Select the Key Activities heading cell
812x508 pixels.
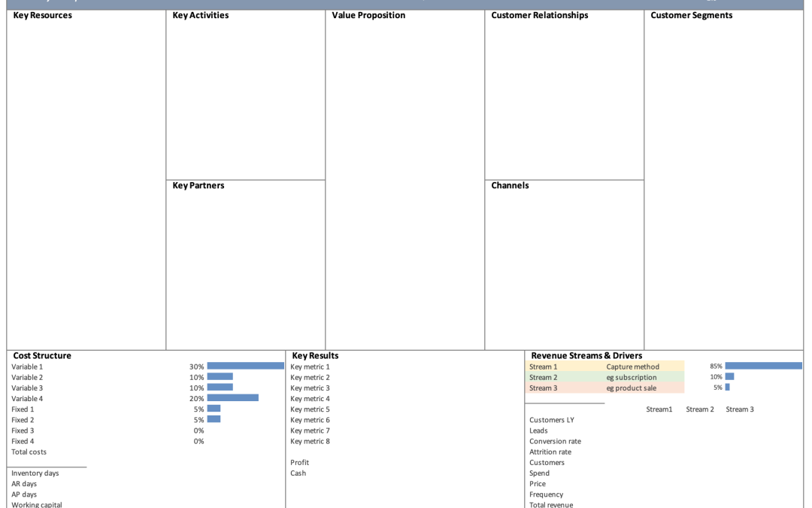click(x=200, y=15)
